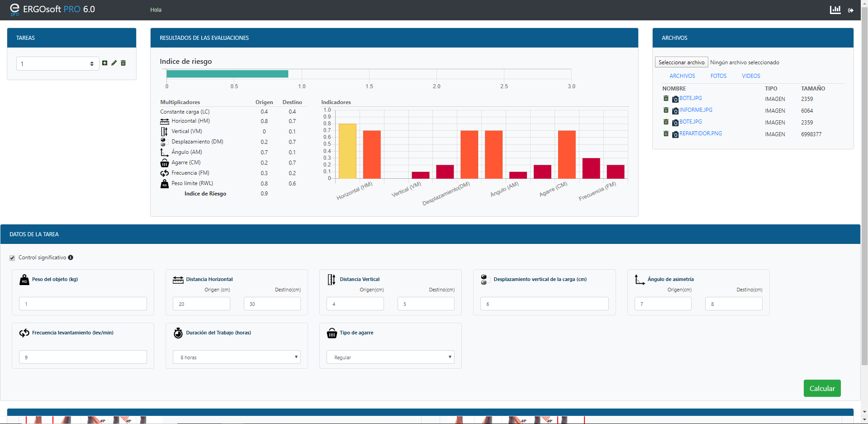Open the INFORME.JPG file link
868x424 pixels.
tap(696, 110)
